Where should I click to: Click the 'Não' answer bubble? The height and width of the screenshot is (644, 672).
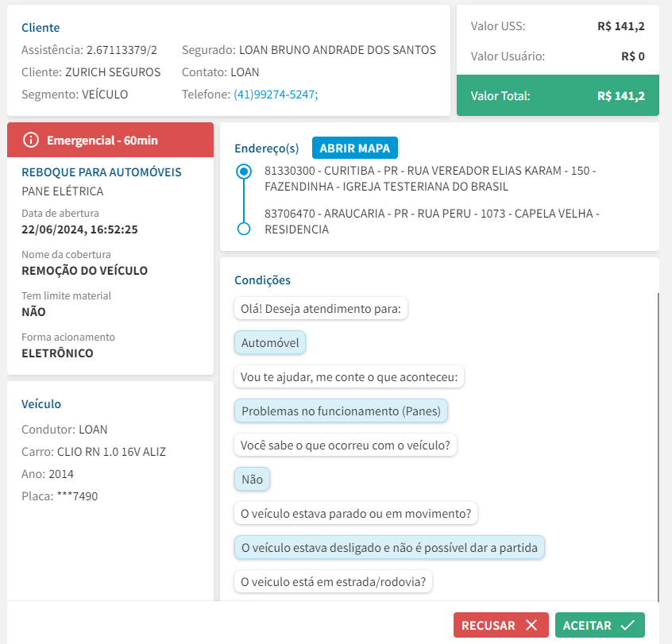coord(252,480)
